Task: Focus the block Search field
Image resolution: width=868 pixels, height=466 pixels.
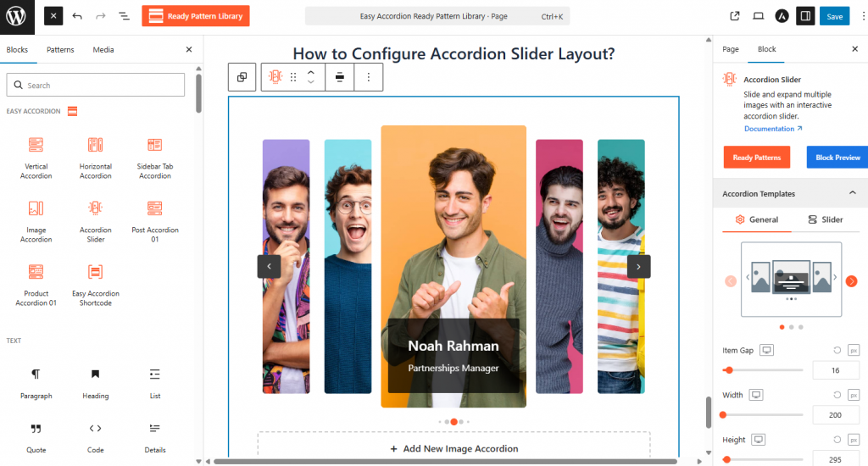Action: pyautogui.click(x=95, y=86)
